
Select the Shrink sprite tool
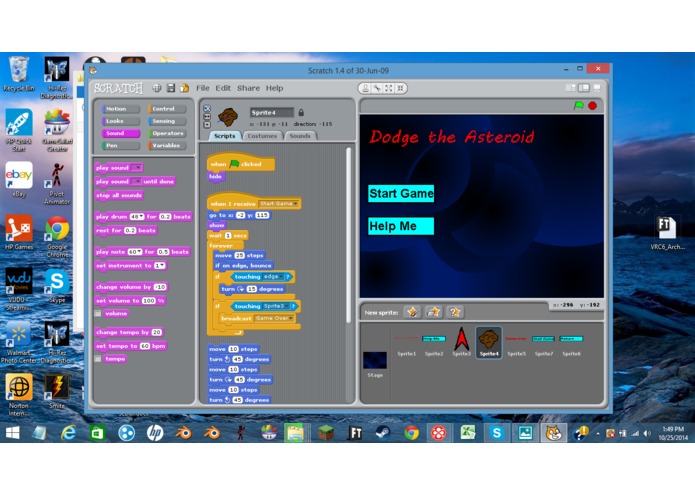400,88
